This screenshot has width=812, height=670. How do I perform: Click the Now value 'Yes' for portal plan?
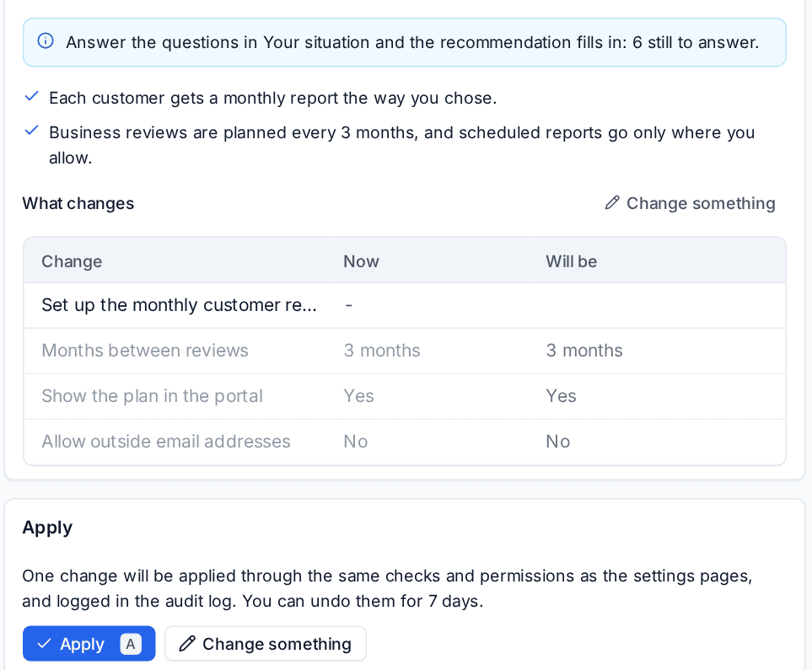coord(359,396)
